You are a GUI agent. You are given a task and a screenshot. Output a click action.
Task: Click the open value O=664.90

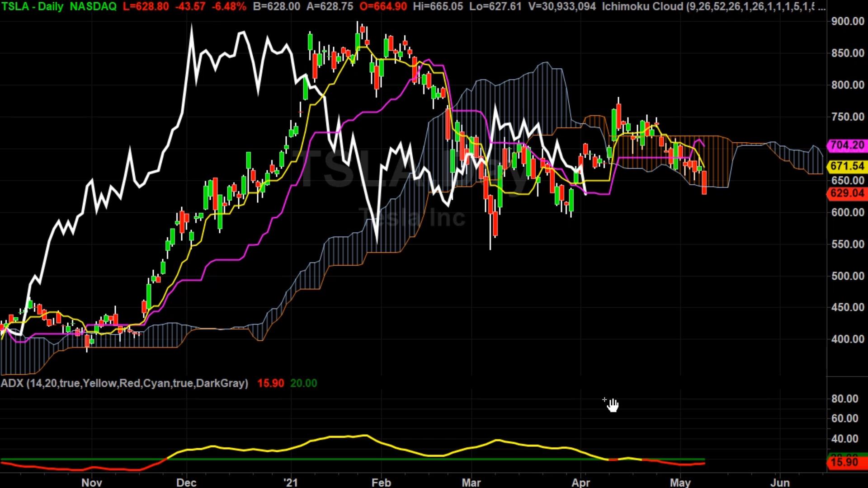(383, 7)
